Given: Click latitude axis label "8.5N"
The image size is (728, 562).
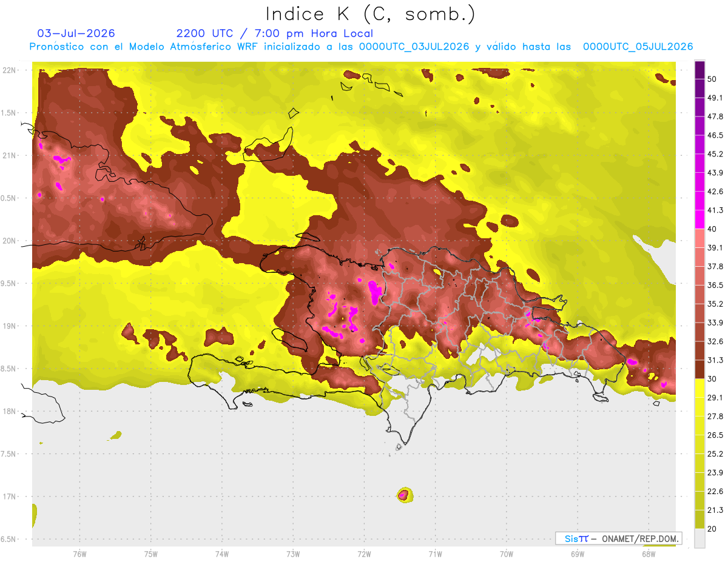Looking at the screenshot, I should (9, 369).
